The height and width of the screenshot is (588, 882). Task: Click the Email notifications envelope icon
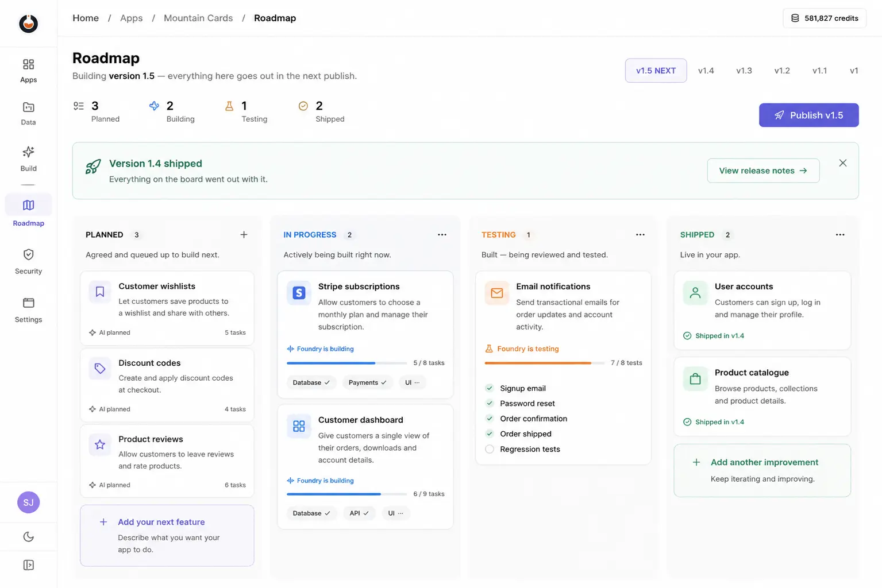[497, 293]
